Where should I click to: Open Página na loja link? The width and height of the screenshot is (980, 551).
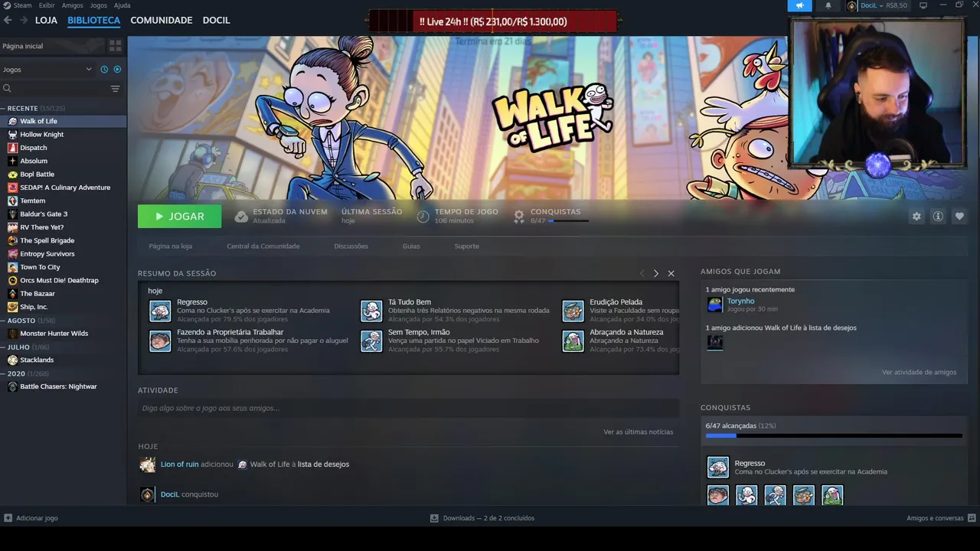pyautogui.click(x=170, y=246)
